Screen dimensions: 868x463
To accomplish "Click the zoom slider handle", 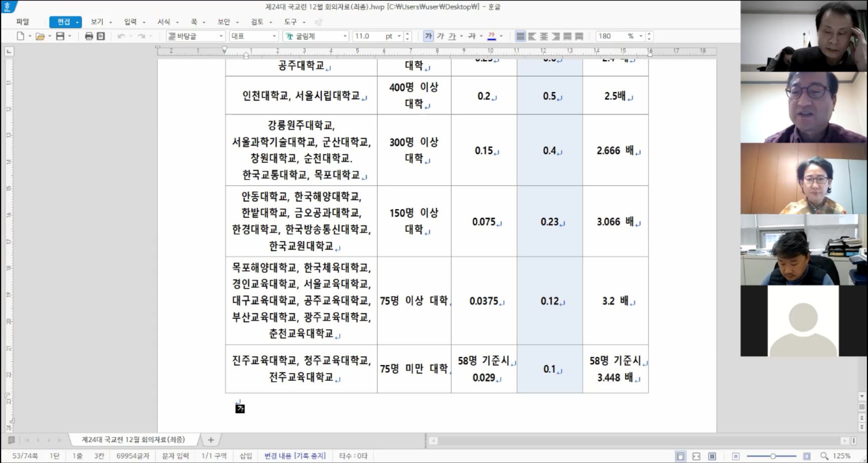I will 773,456.
